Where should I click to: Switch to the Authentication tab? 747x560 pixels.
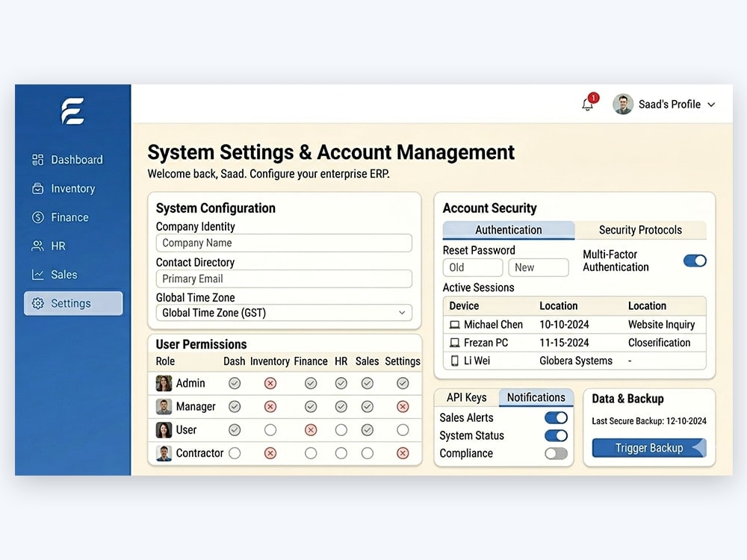508,230
